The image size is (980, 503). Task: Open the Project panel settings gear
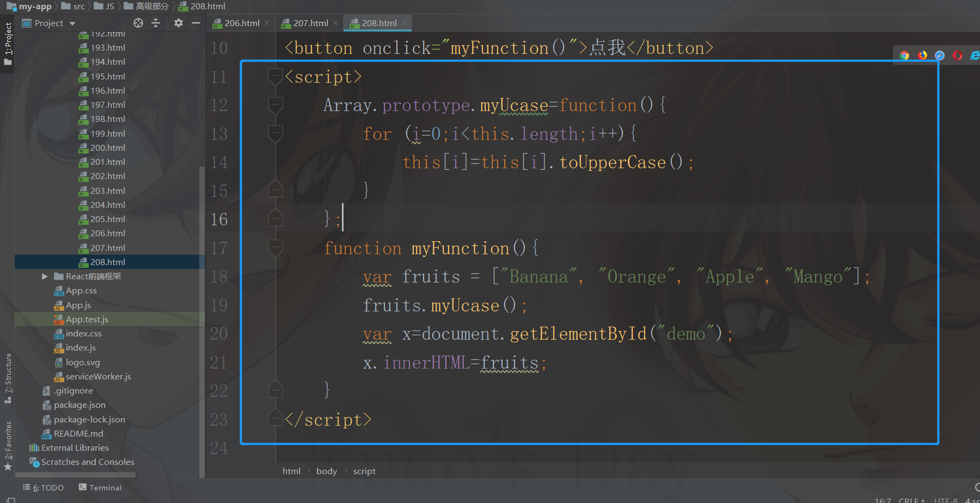coord(179,23)
